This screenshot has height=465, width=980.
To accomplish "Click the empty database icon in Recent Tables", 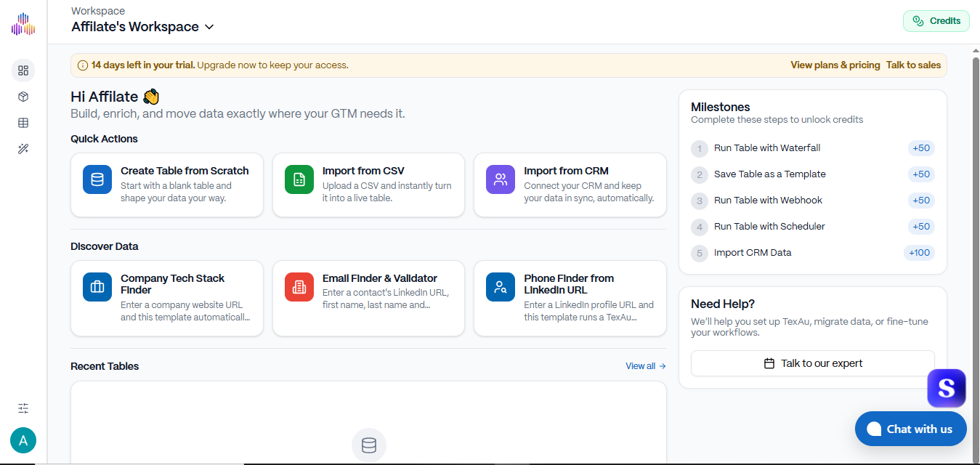I will coord(369,445).
